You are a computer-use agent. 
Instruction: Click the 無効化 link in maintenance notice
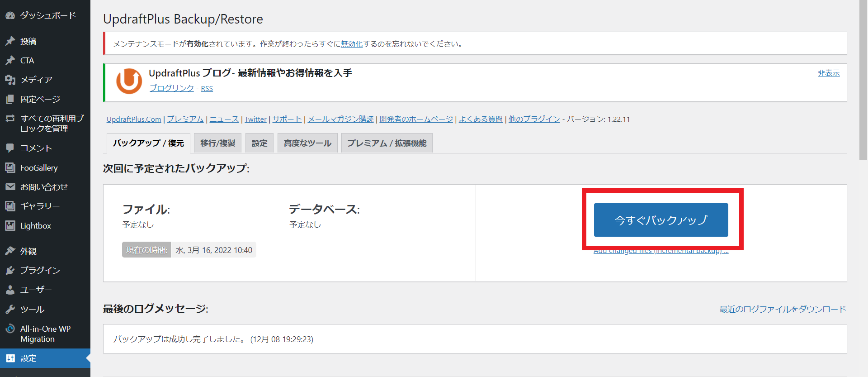pyautogui.click(x=352, y=44)
